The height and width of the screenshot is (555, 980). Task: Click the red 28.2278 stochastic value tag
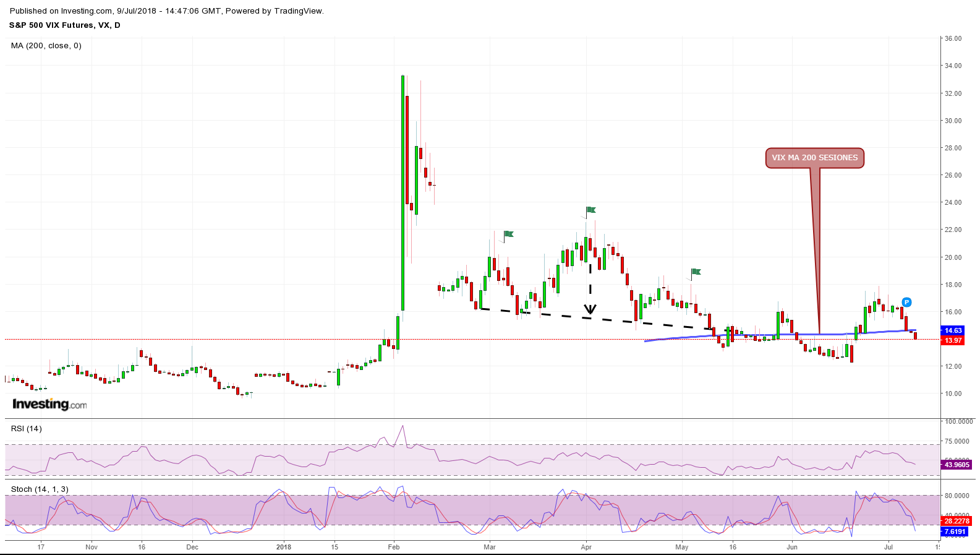pyautogui.click(x=957, y=521)
